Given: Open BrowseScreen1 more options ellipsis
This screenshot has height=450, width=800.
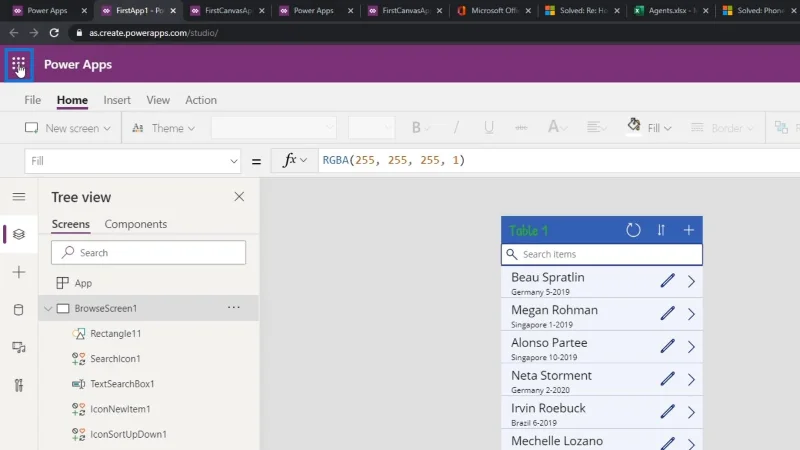Looking at the screenshot, I should [234, 307].
